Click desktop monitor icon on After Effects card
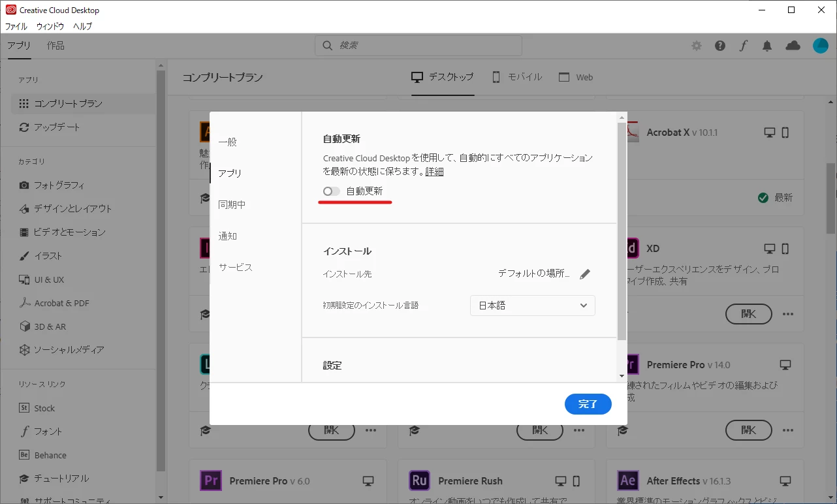 point(785,481)
